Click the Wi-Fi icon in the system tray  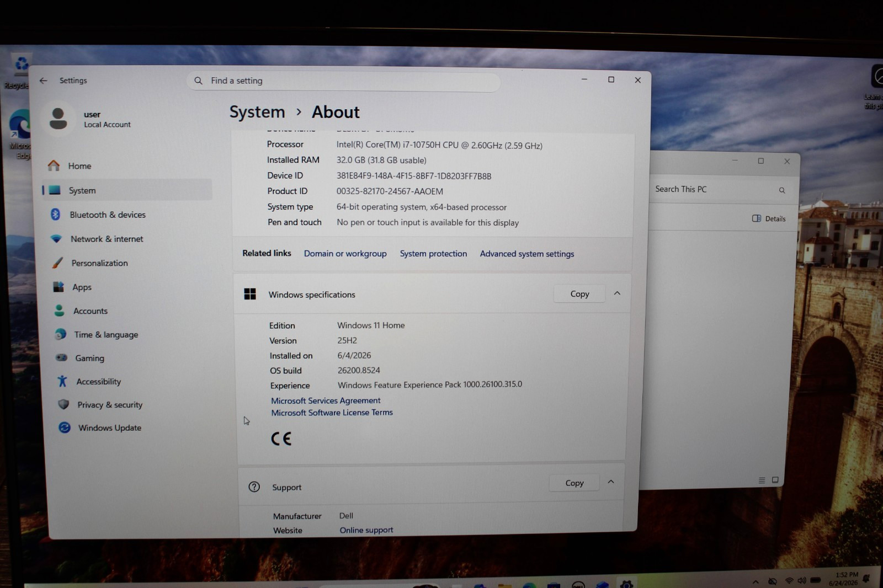point(789,581)
